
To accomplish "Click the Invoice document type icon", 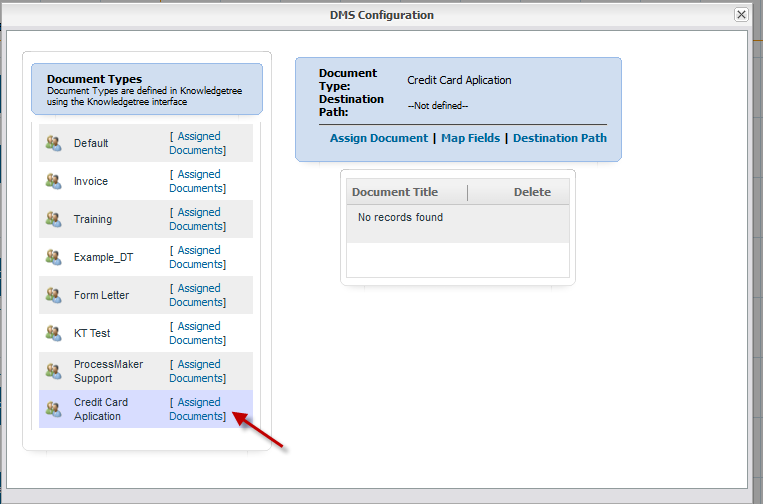I will (54, 181).
